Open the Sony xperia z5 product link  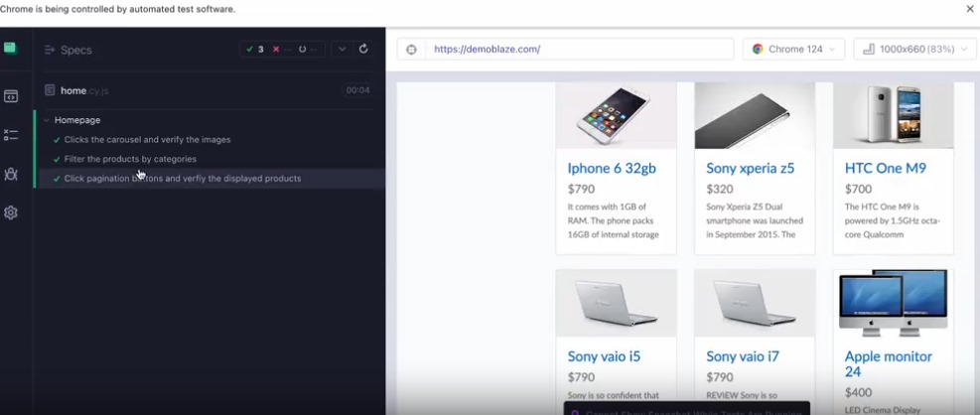pyautogui.click(x=750, y=168)
